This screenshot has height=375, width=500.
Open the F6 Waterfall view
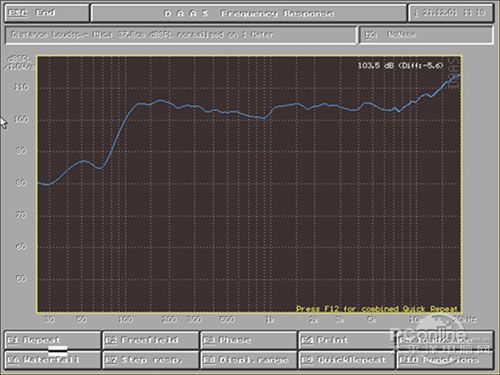pos(52,360)
